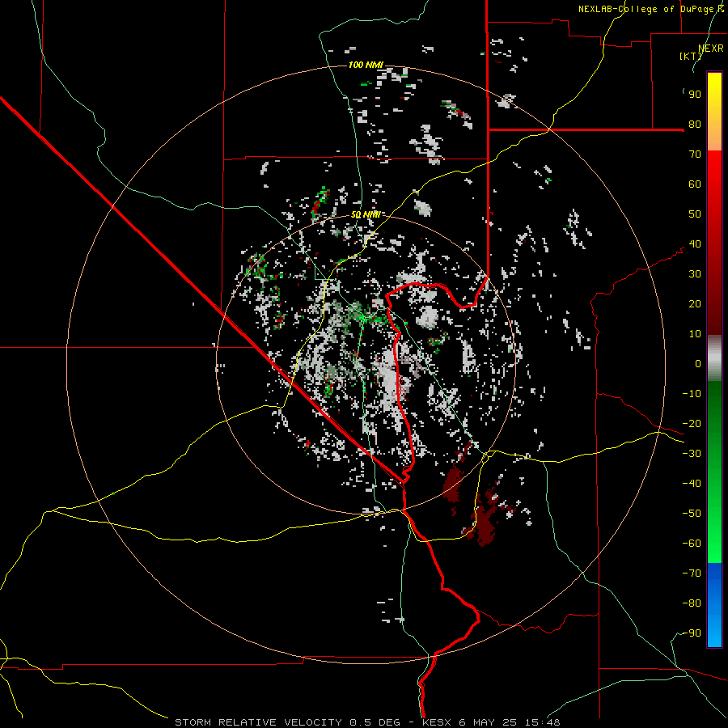Select the 50 value on velocity scale
The image size is (728, 728).
695,214
